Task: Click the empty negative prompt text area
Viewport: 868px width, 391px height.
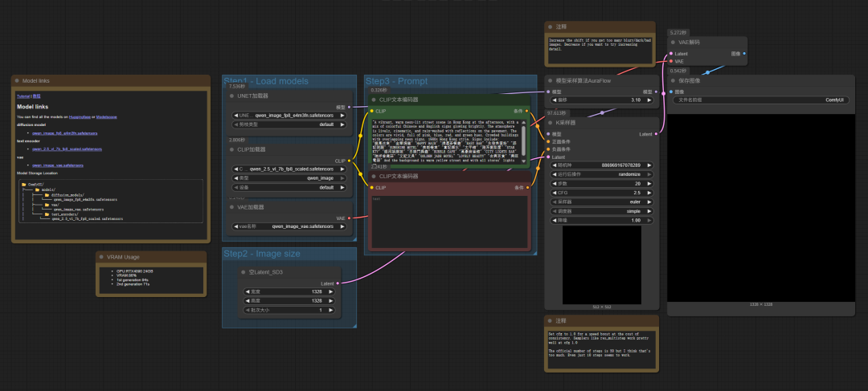Action: (x=449, y=220)
